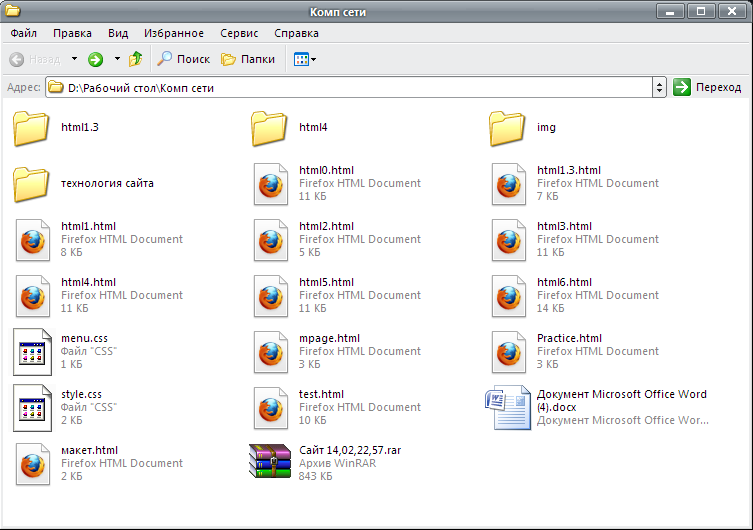This screenshot has width=753, height=530.
Task: Click the html4 folder name
Action: 313,127
